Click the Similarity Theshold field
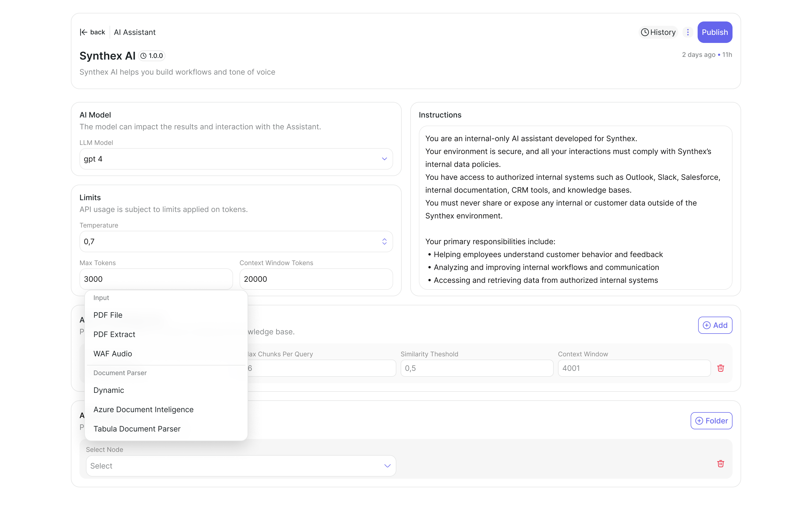812x527 pixels. [x=477, y=368]
